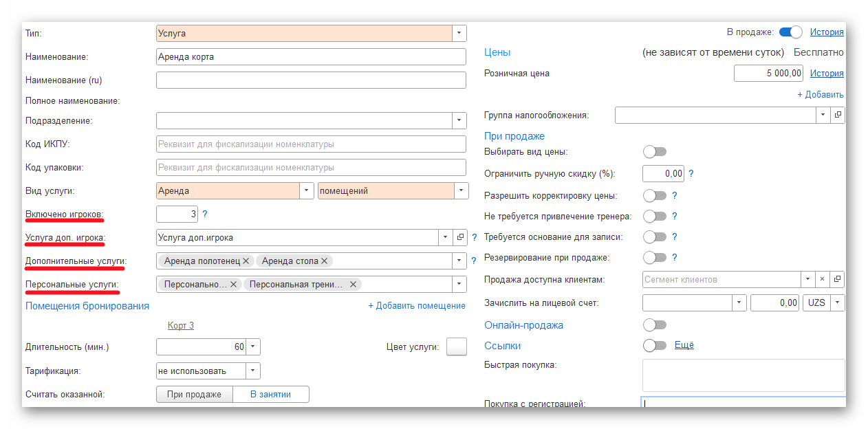This screenshot has width=868, height=429.
Task: Expand the «Тарификация» dropdown
Action: pyautogui.click(x=252, y=370)
